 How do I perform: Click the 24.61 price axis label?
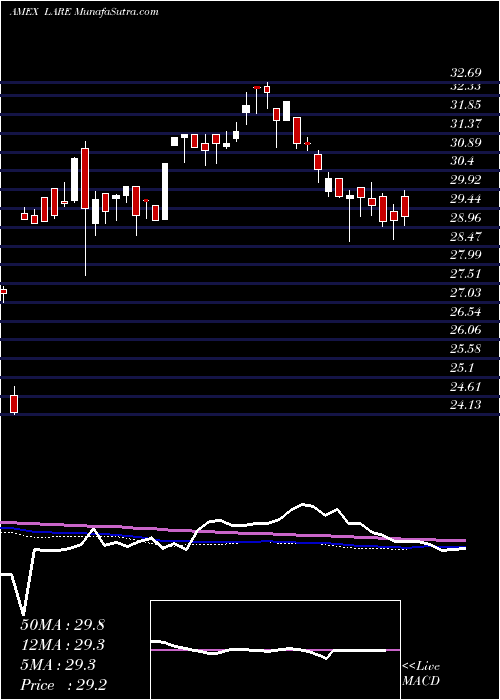pyautogui.click(x=465, y=386)
